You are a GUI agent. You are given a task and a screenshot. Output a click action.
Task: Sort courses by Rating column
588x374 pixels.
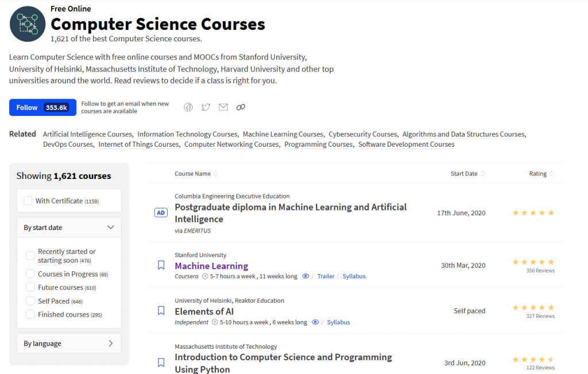click(x=541, y=173)
